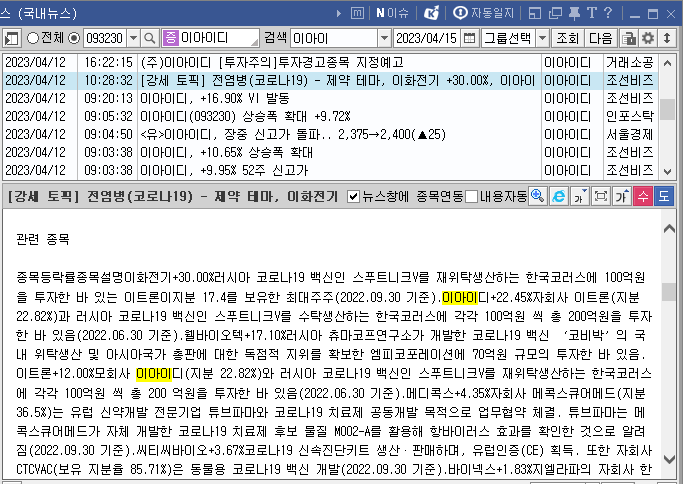Click 서울경제 source cell

point(630,134)
